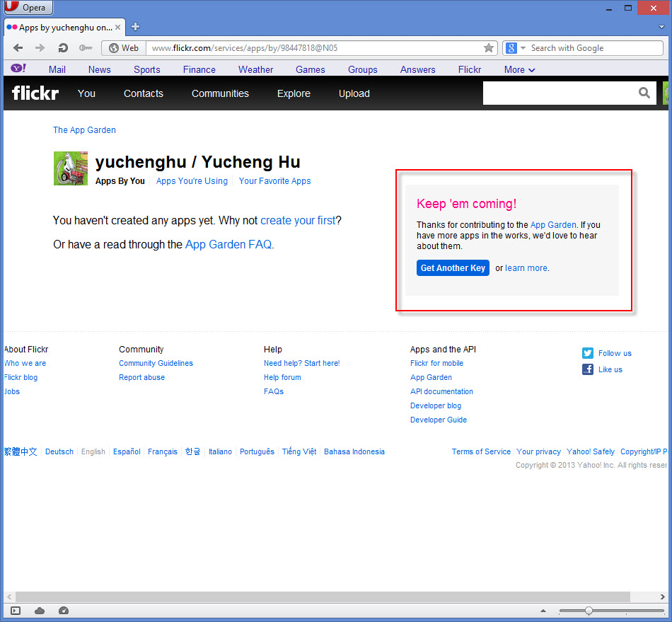
Task: Open the Developer blog link
Action: tap(436, 405)
